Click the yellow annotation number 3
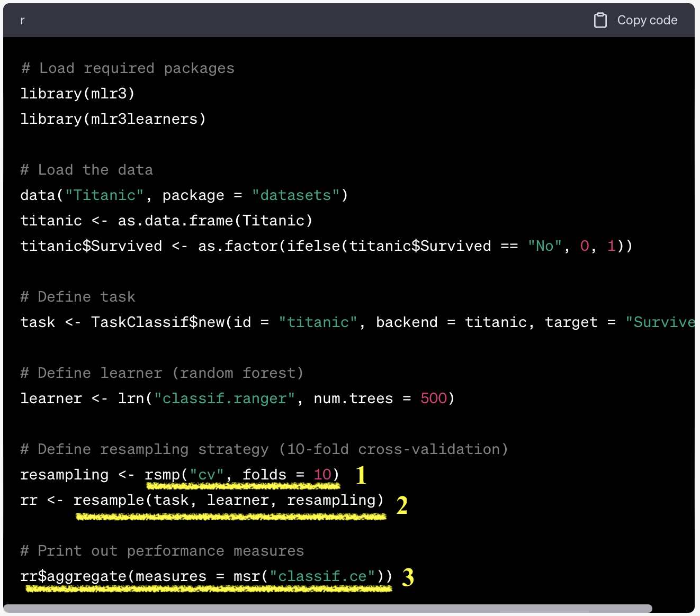 click(408, 577)
